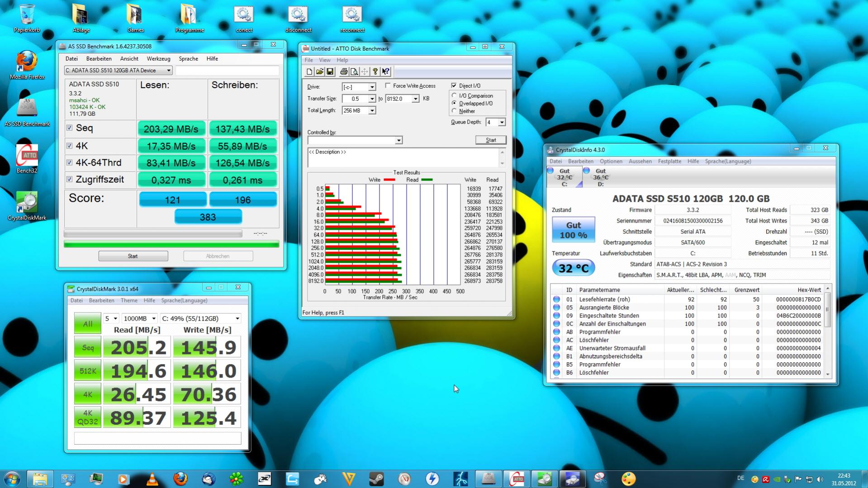Image resolution: width=868 pixels, height=488 pixels.
Task: Select the conect shortcut on the desktop
Action: [244, 19]
